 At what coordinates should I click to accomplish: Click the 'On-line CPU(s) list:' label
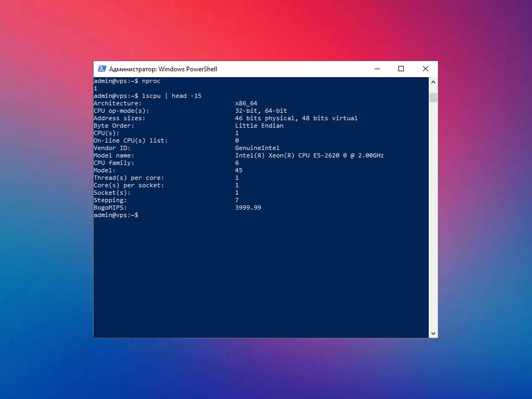[x=131, y=140]
